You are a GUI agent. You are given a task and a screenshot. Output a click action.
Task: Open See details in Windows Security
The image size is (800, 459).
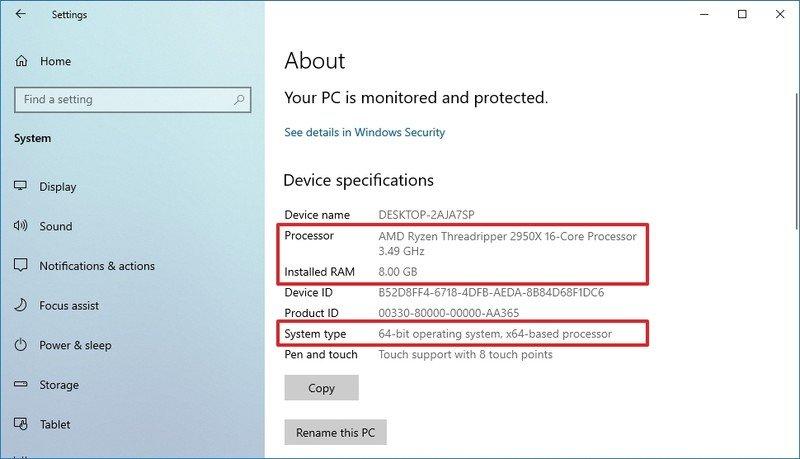point(365,133)
